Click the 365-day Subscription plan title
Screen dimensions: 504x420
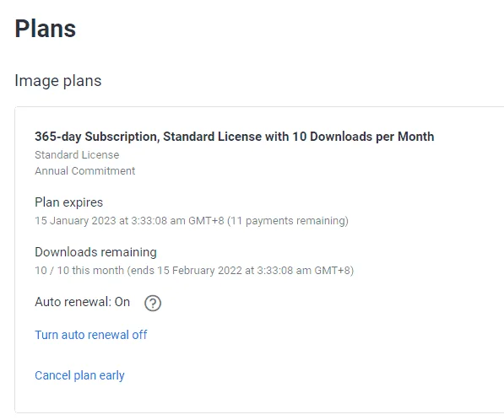tap(235, 137)
